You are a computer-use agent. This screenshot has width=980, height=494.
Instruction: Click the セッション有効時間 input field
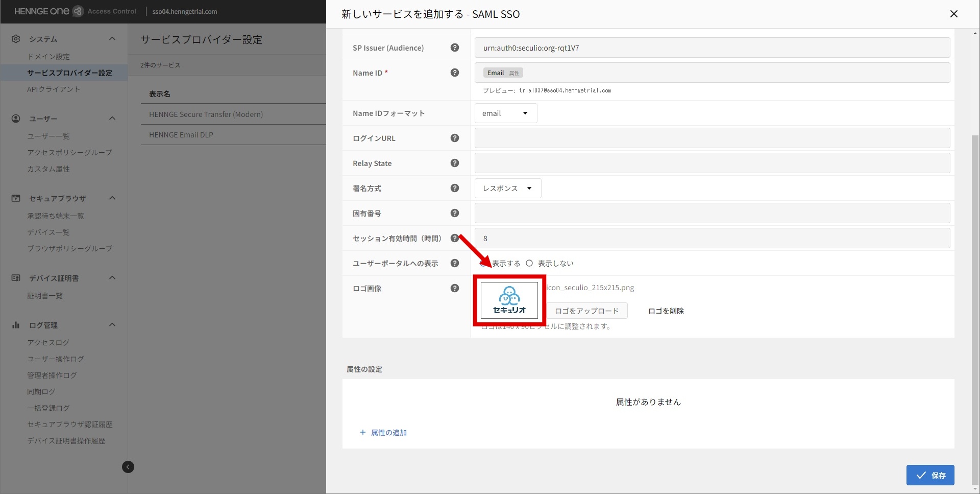tap(712, 238)
